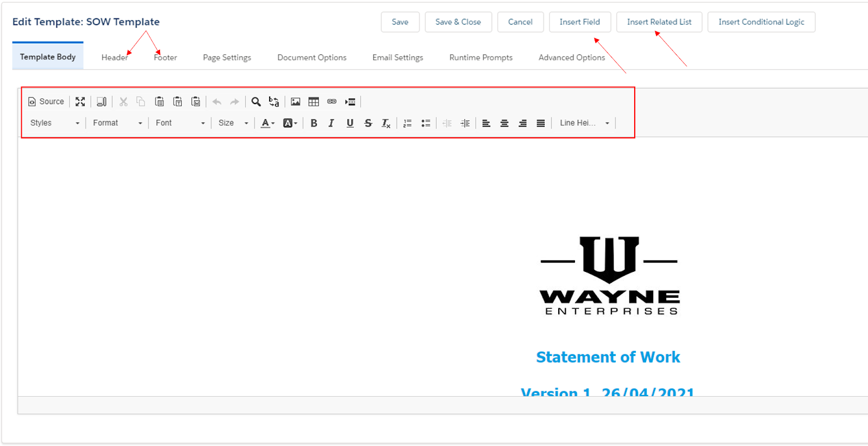Viewport: 868px width, 446px height.
Task: Click the Maximize editor icon
Action: tap(80, 101)
